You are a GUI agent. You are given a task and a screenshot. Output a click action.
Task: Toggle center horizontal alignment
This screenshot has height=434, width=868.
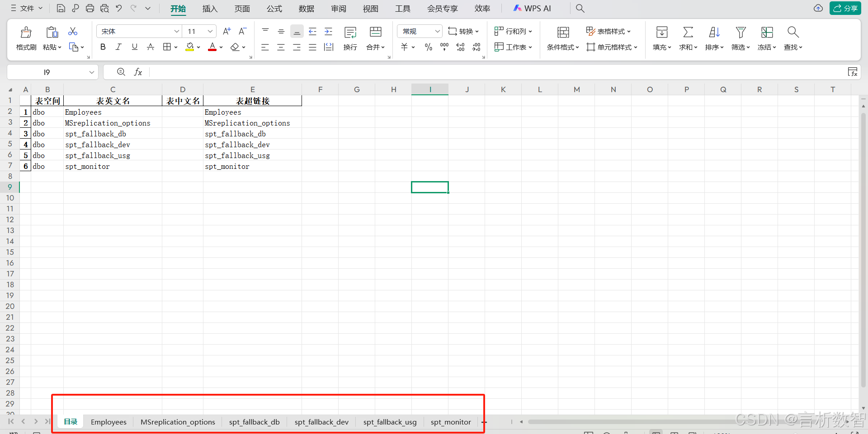[x=281, y=47]
